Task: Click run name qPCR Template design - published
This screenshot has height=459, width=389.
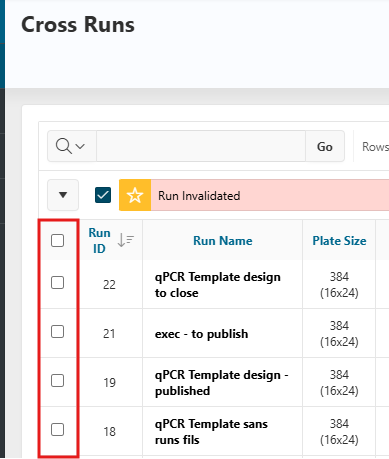Action: [x=222, y=383]
